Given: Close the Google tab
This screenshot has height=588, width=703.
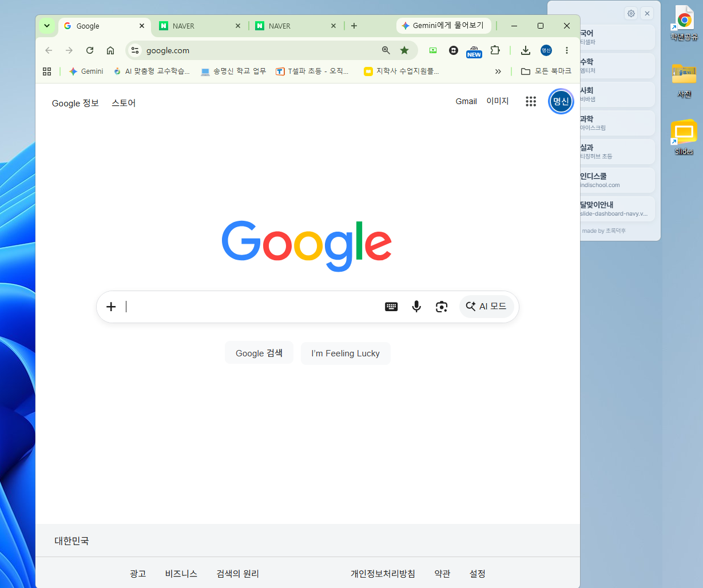Looking at the screenshot, I should [x=142, y=26].
